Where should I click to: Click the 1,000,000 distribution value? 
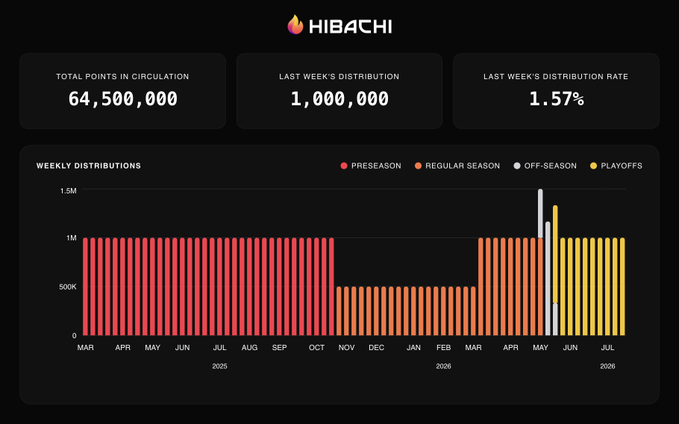click(x=340, y=99)
